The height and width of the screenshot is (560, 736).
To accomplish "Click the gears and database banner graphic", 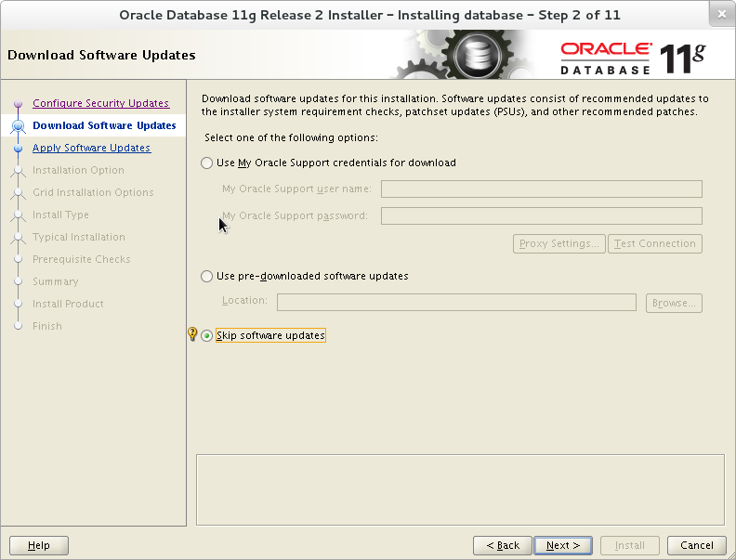I will [463, 55].
